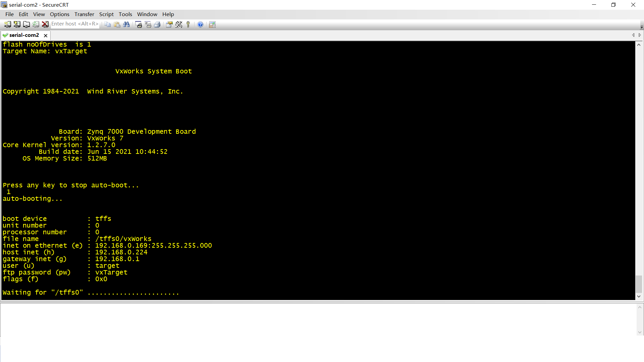Click the Print Screen icon
This screenshot has width=644, height=362.
coord(139,24)
